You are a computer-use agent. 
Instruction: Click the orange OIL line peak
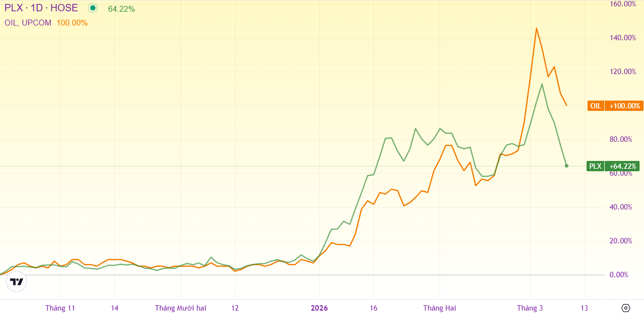coord(536,28)
